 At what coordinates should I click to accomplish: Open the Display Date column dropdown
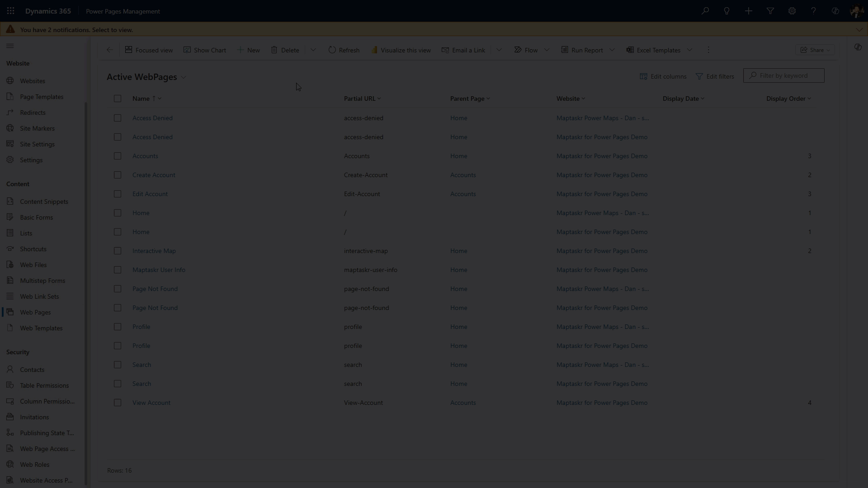[703, 99]
